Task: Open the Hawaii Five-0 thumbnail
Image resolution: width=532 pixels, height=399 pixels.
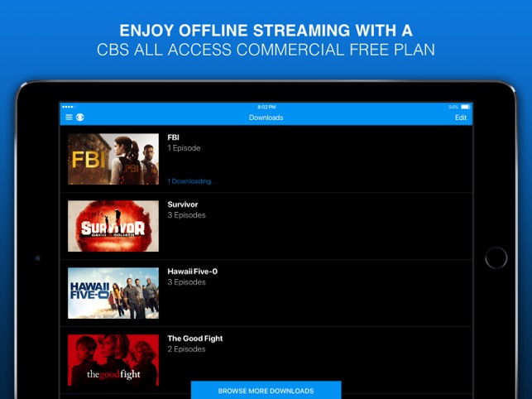Action: (113, 293)
